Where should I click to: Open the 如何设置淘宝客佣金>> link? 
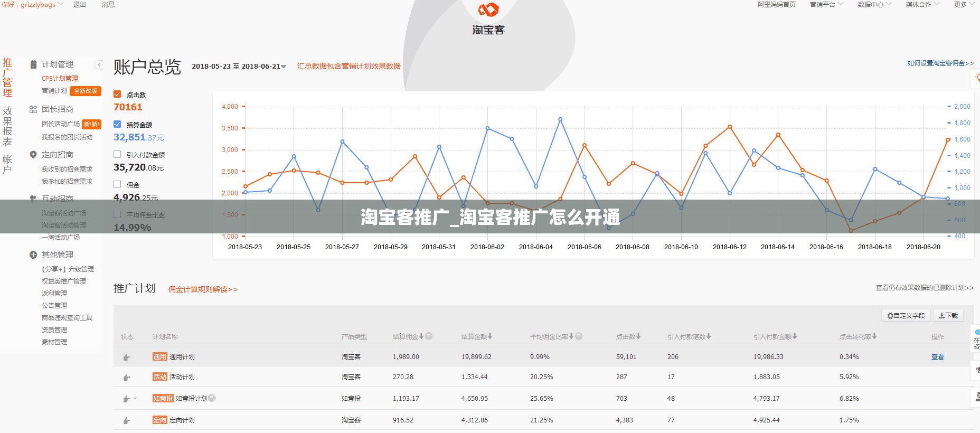[x=940, y=63]
